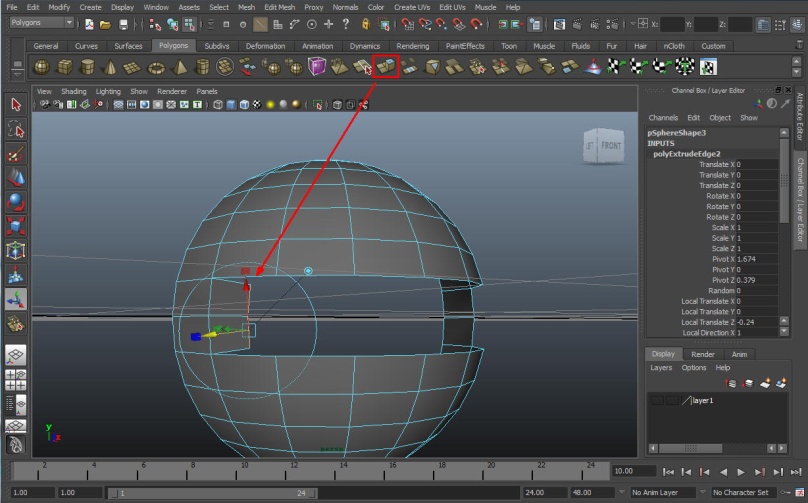Choose the Select tool arrow in toolbox
This screenshot has height=503, width=808.
pos(15,105)
